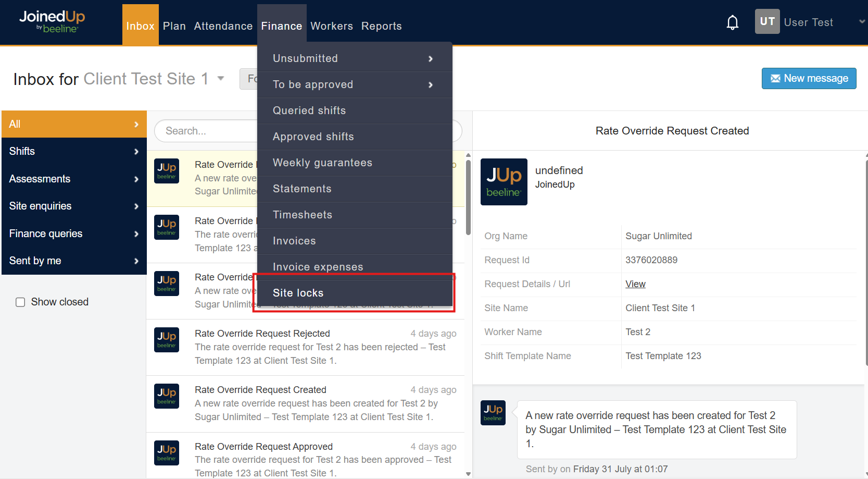Click the JUp avatar beside undefined JoinedUp
The image size is (868, 479).
[504, 182]
